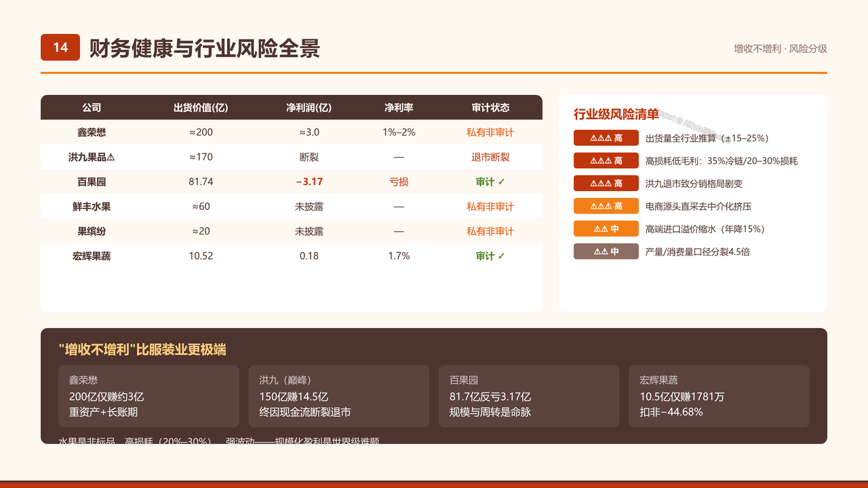This screenshot has width=868, height=488.
Task: Click the 洪九（巅峰）card title
Action: tap(285, 380)
